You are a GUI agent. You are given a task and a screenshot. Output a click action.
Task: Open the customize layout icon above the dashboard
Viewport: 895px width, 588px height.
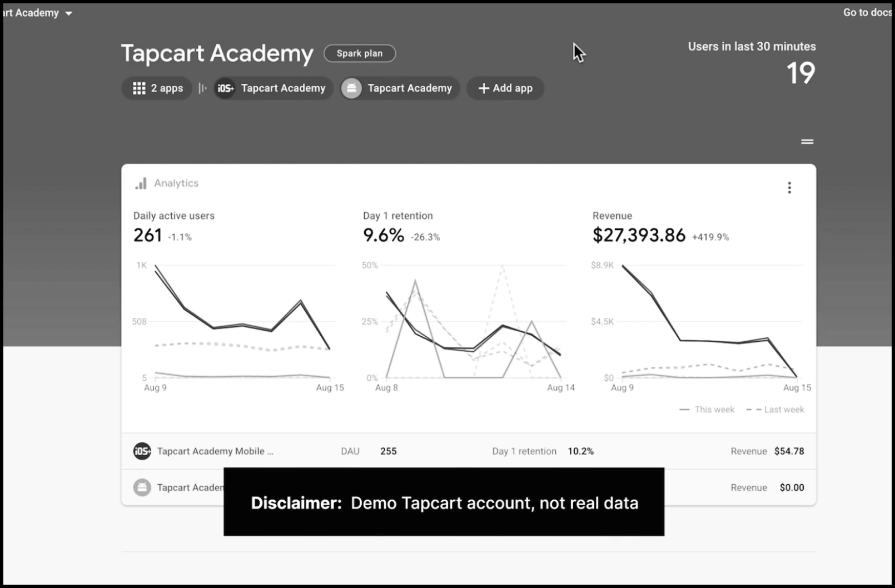coord(807,142)
